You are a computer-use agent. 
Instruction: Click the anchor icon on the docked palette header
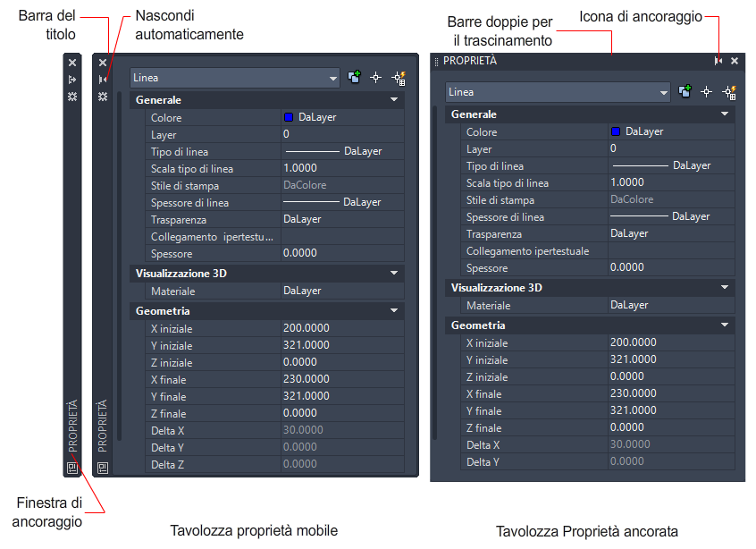click(718, 61)
